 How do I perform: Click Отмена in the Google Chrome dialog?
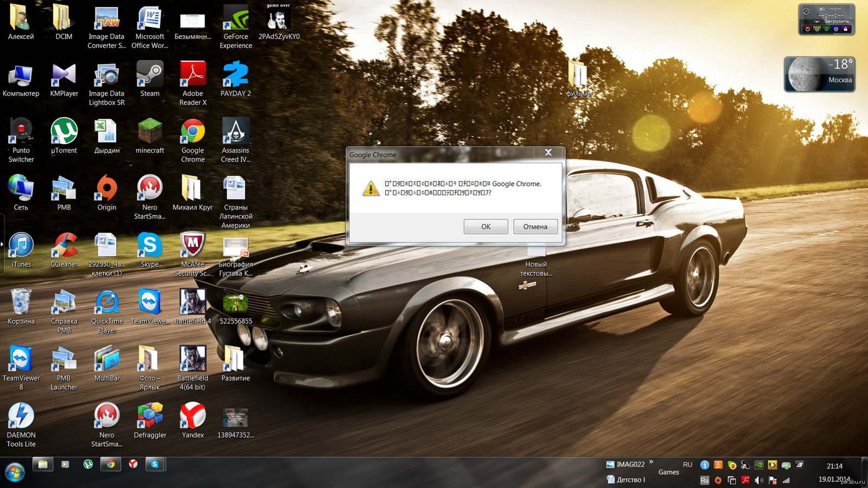click(535, 227)
